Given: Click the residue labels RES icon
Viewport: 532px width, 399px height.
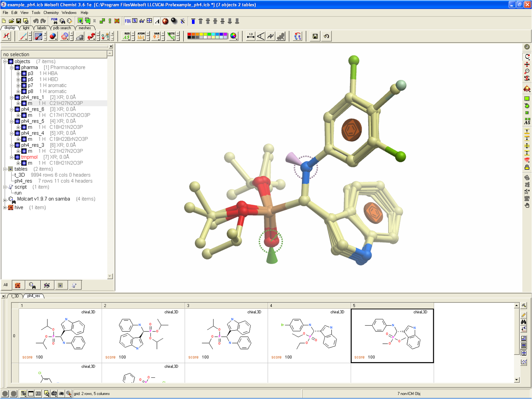Looking at the screenshot, I should (126, 36).
